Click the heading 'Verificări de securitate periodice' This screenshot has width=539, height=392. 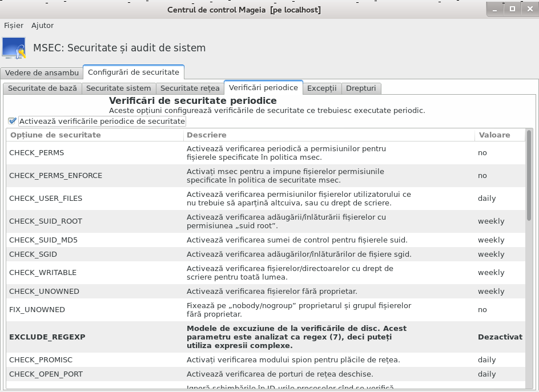pyautogui.click(x=193, y=100)
